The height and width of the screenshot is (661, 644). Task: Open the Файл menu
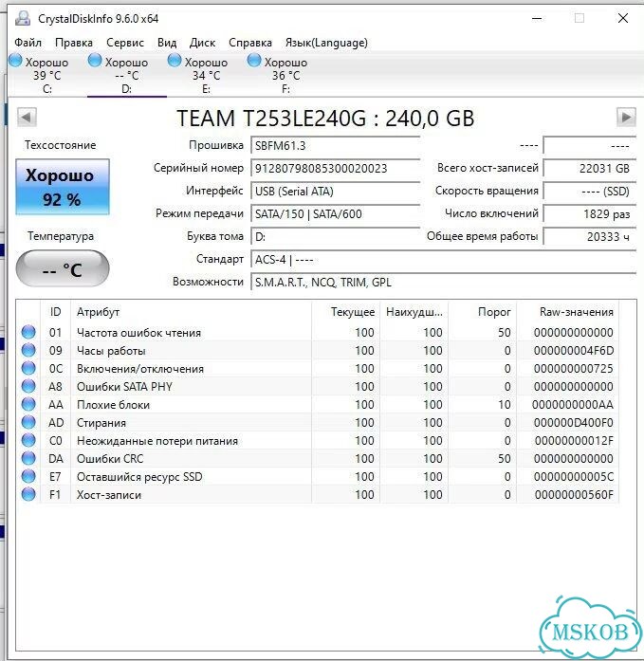28,43
